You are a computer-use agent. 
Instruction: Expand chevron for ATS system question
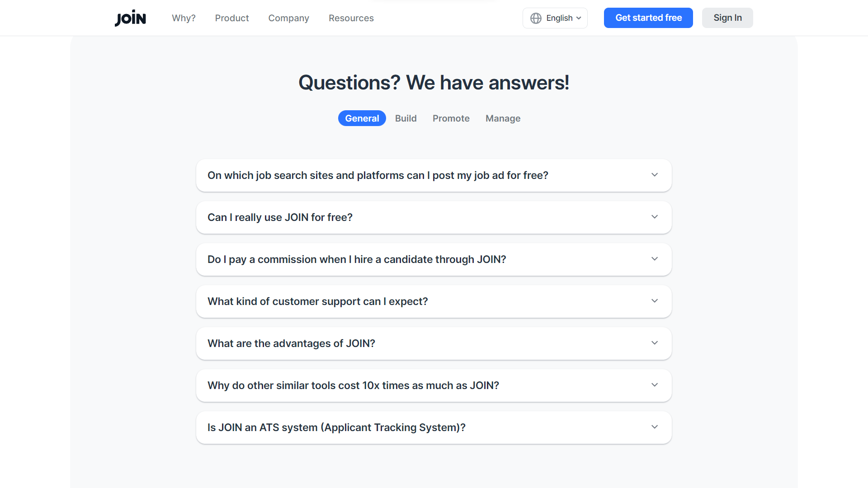(655, 427)
